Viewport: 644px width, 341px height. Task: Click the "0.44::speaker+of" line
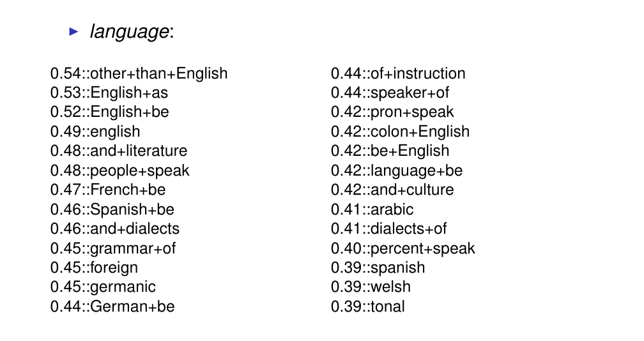pos(390,93)
